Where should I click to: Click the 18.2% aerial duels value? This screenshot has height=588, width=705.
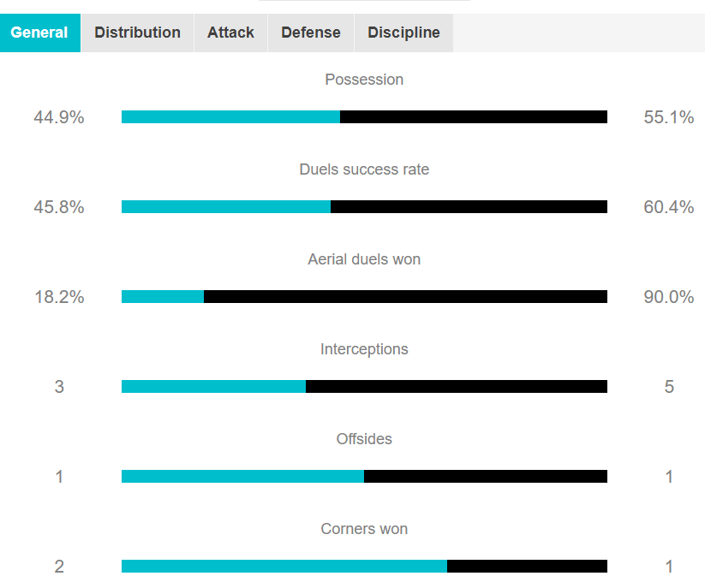[59, 297]
